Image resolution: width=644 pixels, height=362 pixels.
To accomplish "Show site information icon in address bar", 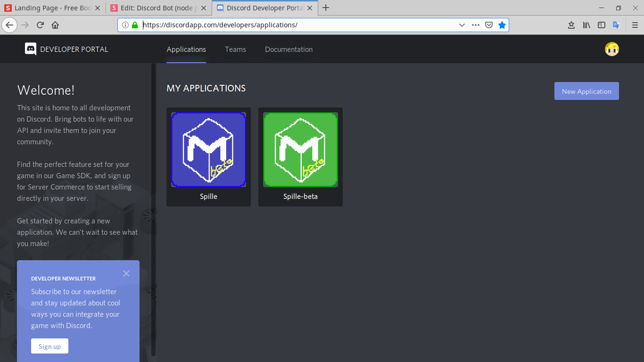I will [x=125, y=25].
